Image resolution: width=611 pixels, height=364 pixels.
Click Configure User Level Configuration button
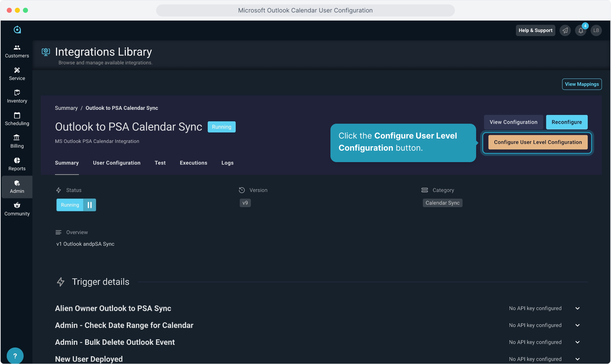tap(537, 142)
